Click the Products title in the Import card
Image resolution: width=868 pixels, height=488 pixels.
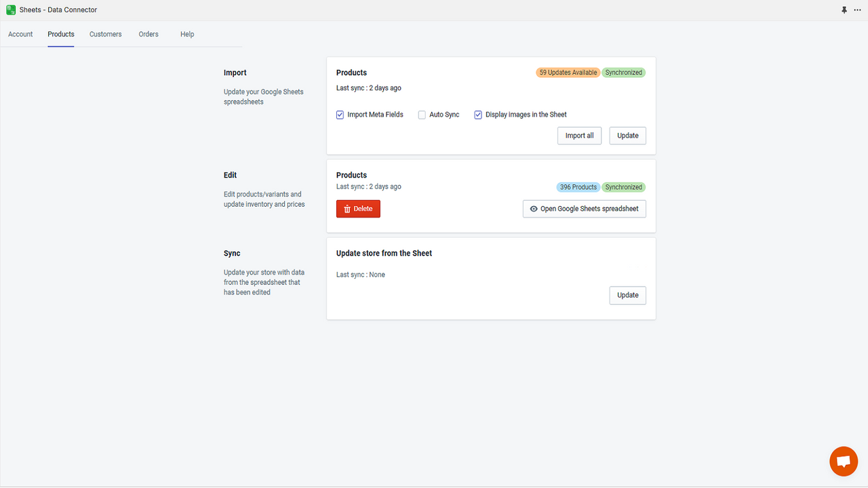point(351,73)
